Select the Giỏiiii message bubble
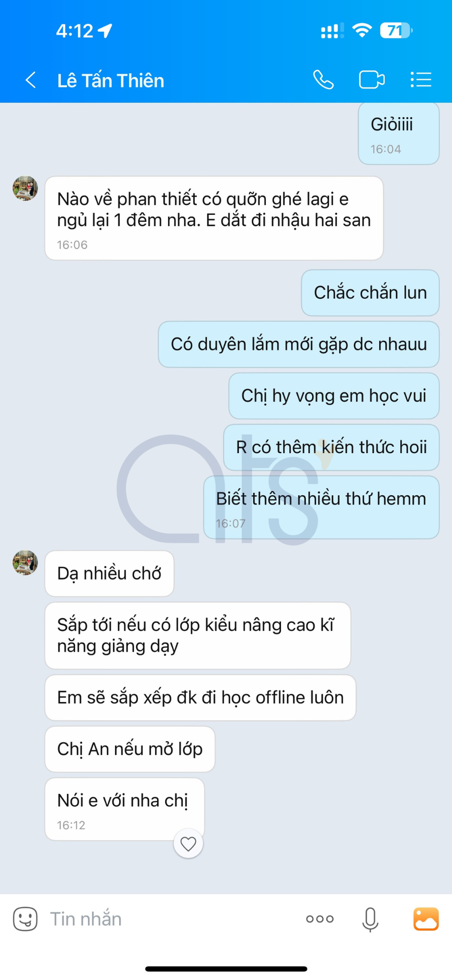452x980 pixels. click(x=399, y=134)
